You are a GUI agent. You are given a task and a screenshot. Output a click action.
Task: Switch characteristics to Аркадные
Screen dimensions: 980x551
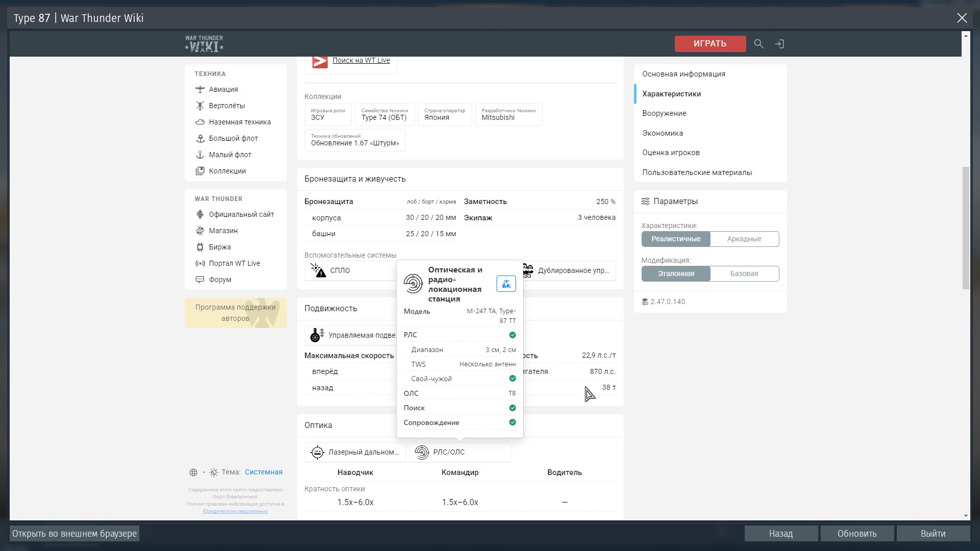click(x=744, y=239)
